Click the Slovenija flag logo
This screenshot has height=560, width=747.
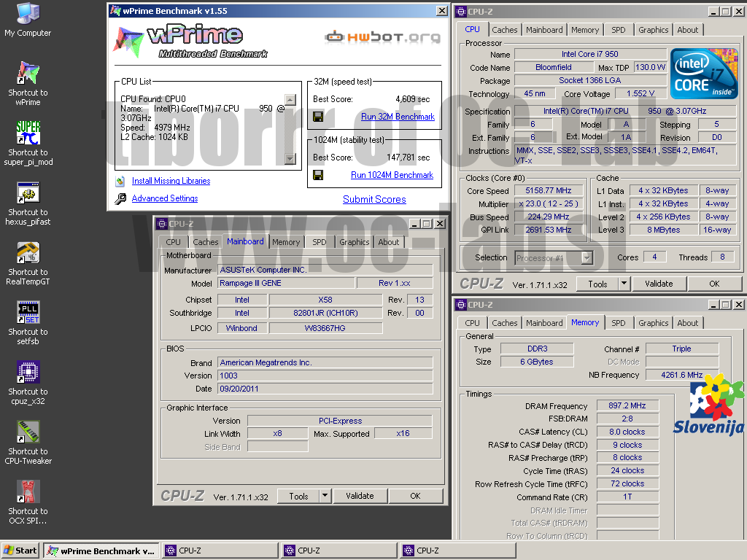tap(709, 404)
